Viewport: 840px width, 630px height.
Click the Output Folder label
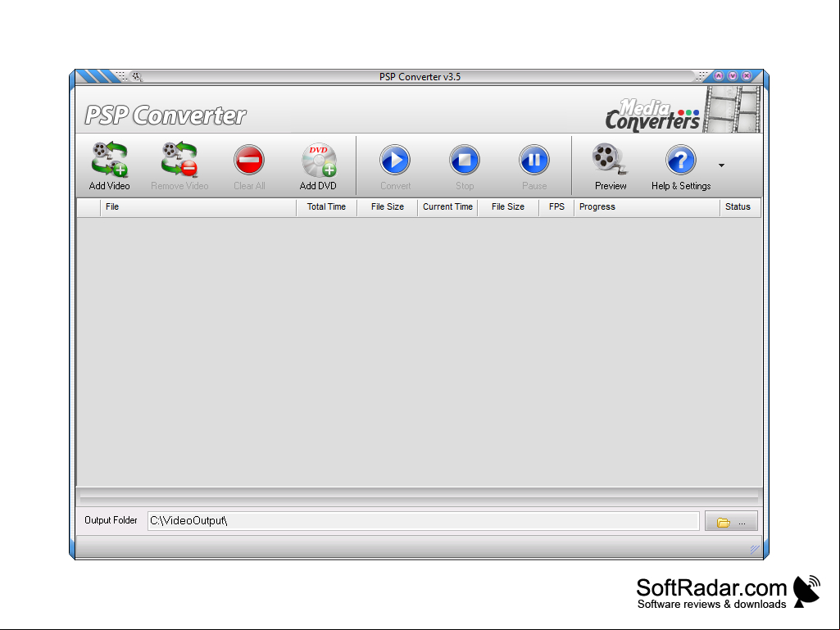(x=111, y=520)
